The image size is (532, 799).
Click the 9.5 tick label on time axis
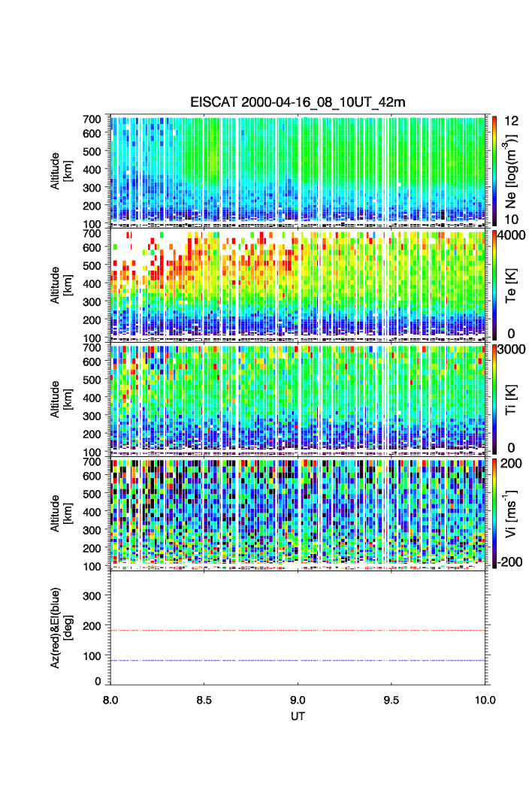392,699
